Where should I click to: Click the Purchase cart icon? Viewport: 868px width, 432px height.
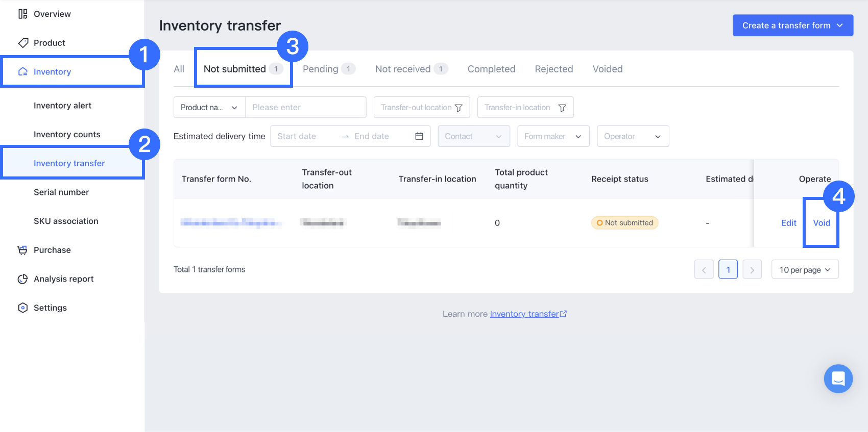[x=22, y=250]
